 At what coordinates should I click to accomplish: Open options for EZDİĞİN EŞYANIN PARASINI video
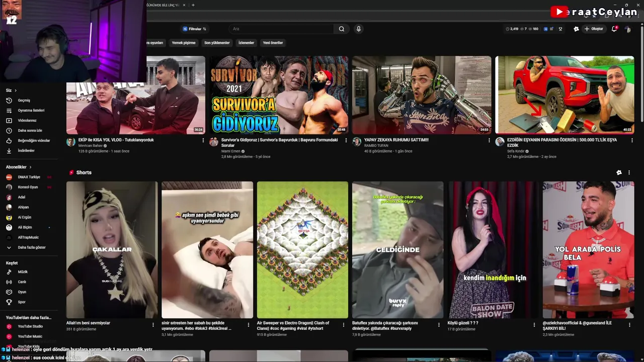[632, 140]
